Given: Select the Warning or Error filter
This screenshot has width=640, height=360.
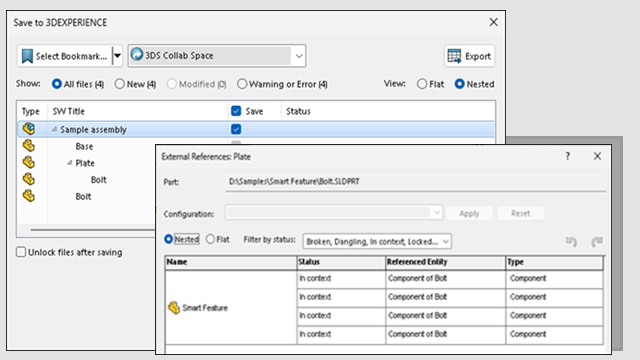Looking at the screenshot, I should (x=242, y=84).
